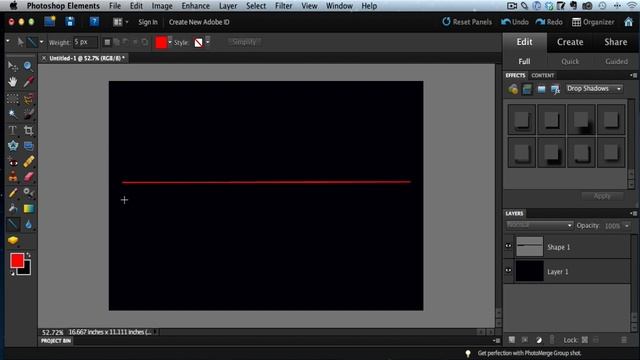Open the layer blend mode dropdown
This screenshot has height=360, width=640.
coord(539,225)
